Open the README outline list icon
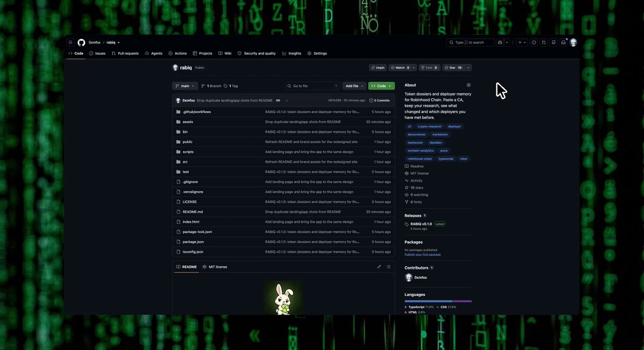The image size is (644, 350). point(388,266)
